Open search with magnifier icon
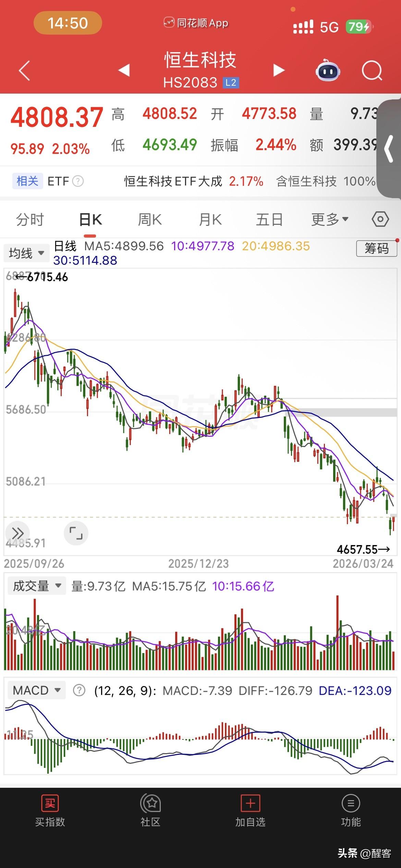This screenshot has height=868, width=401. click(372, 71)
